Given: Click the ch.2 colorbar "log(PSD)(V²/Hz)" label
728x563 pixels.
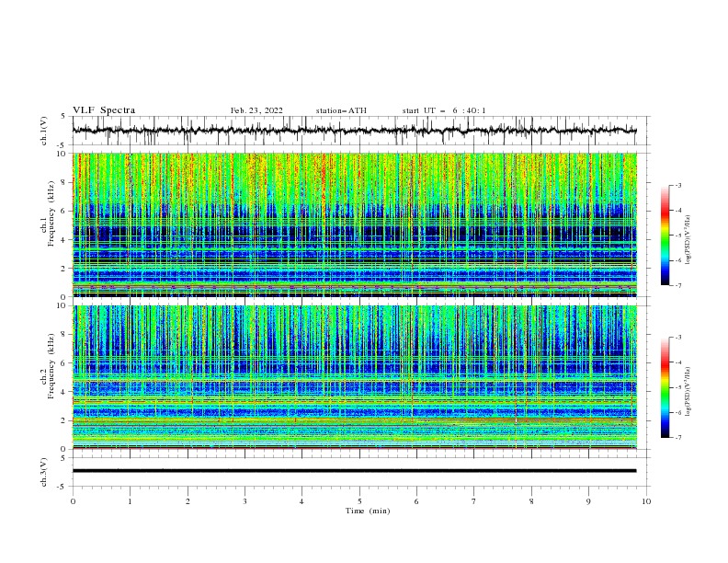Looking at the screenshot, I should (x=688, y=391).
